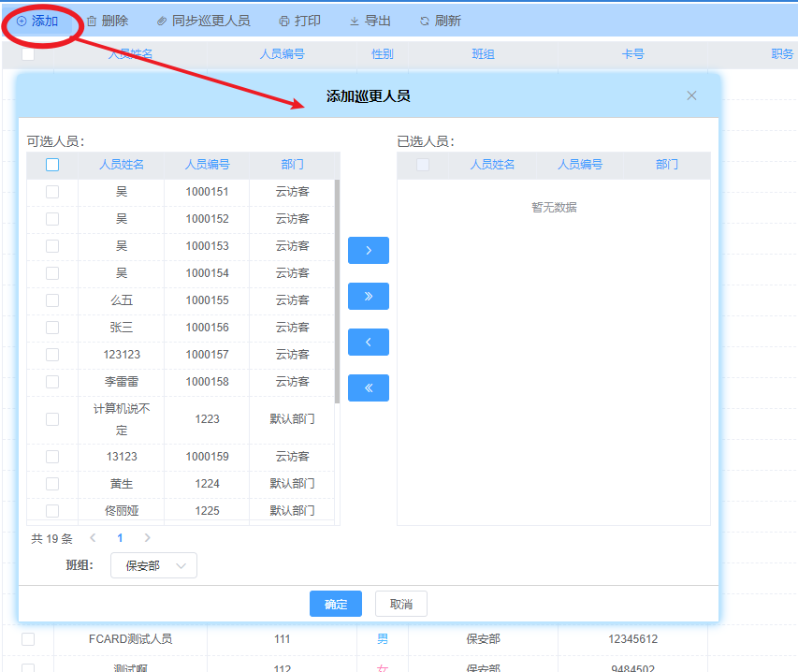Image resolution: width=798 pixels, height=672 pixels.
Task: Click the 刷新 (Refresh) toolbar icon
Action: click(425, 21)
